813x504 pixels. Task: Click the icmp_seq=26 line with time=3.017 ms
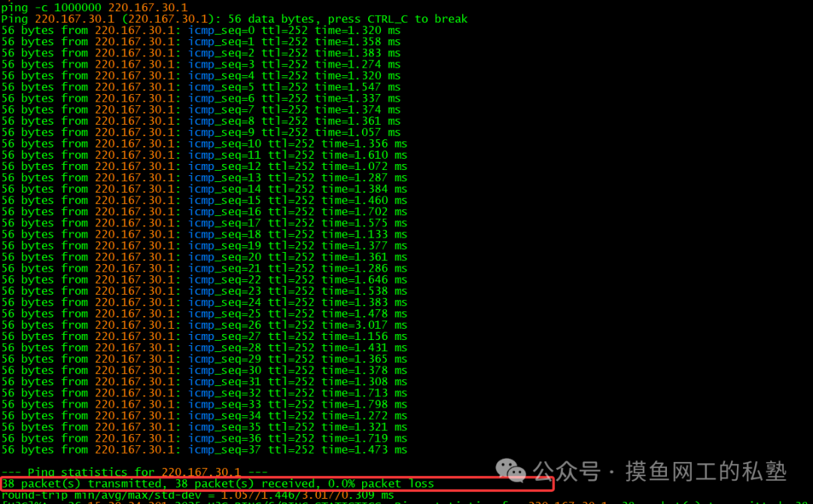204,325
